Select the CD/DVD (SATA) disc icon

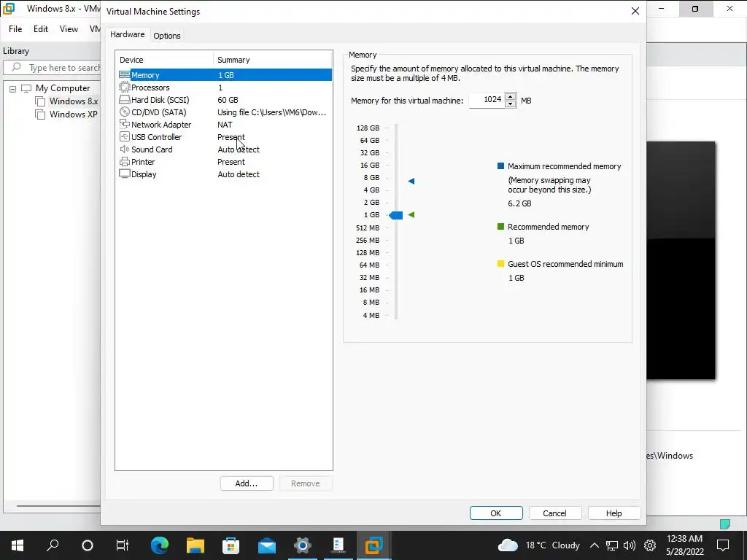click(x=124, y=112)
